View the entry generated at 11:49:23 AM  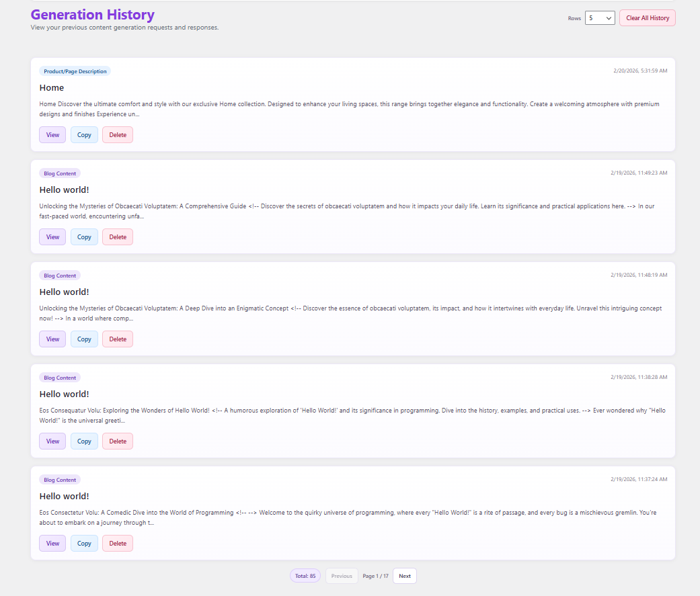pyautogui.click(x=52, y=237)
